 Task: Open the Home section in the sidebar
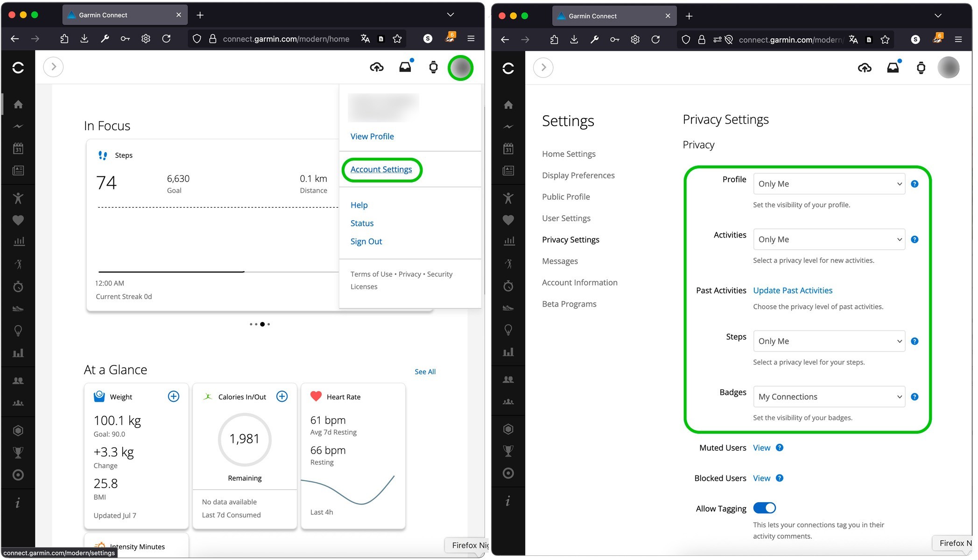19,104
